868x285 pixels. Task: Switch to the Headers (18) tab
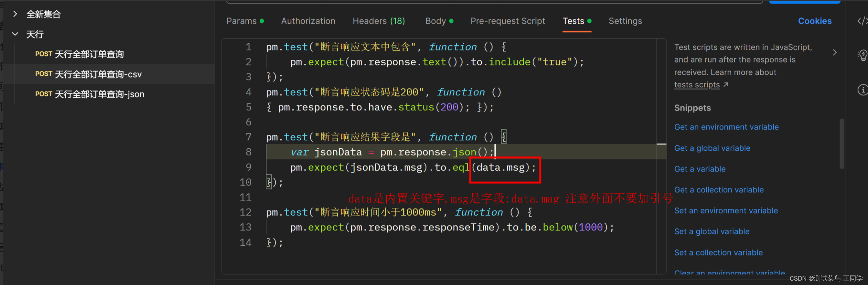tap(379, 21)
